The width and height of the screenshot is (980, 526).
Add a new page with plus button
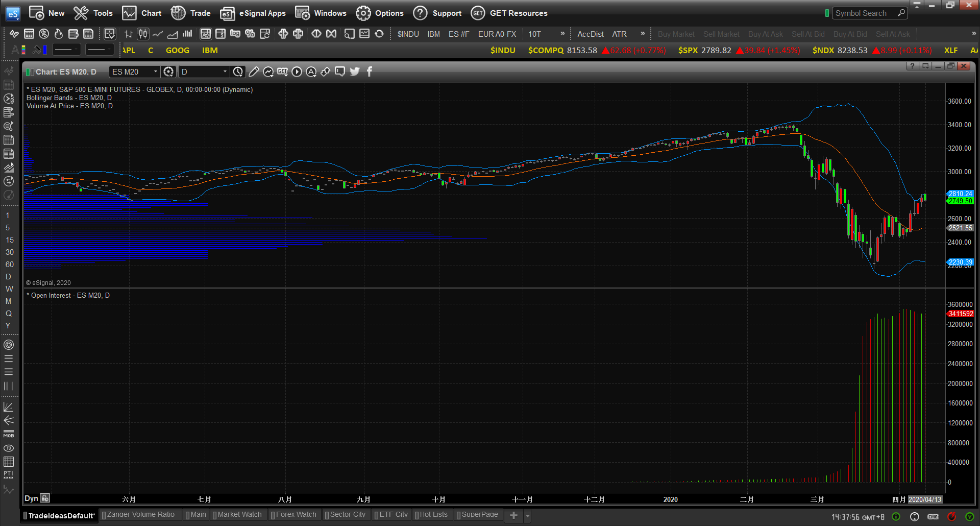click(x=513, y=516)
